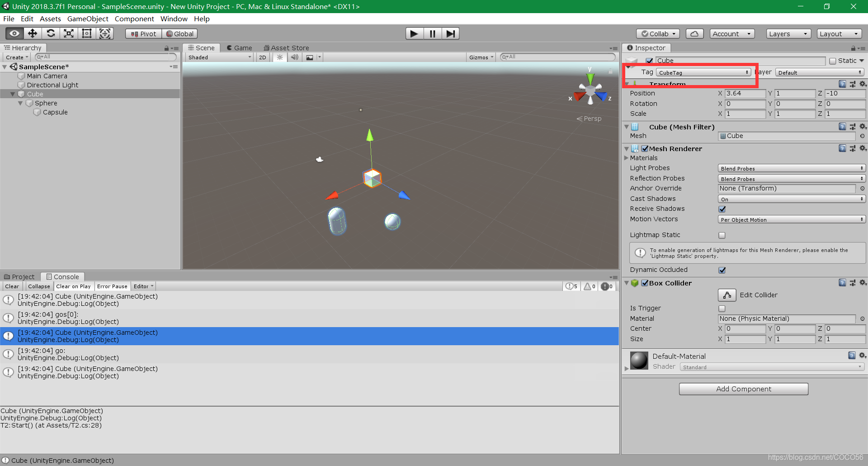The image size is (868, 466).
Task: Open Transform component preset icon
Action: (853, 84)
